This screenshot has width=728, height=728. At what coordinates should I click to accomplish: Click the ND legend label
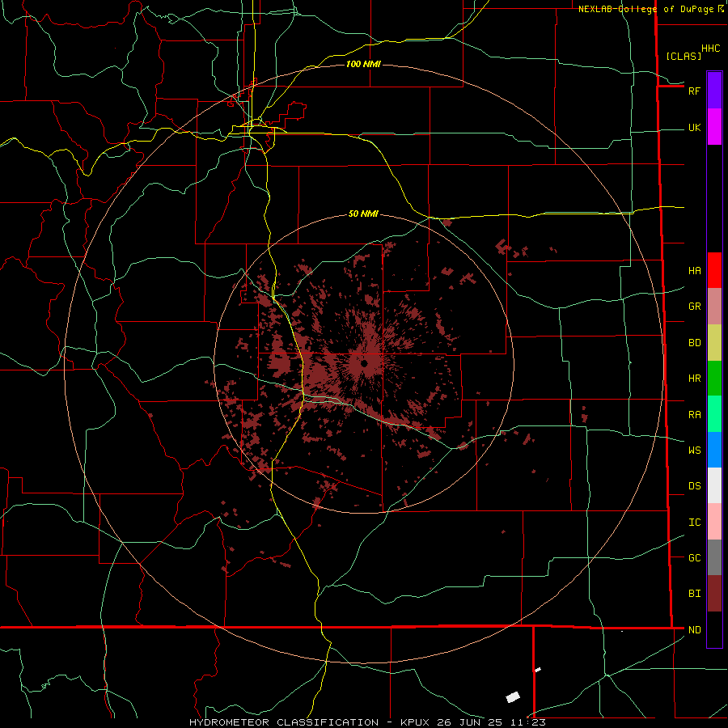[x=694, y=629]
